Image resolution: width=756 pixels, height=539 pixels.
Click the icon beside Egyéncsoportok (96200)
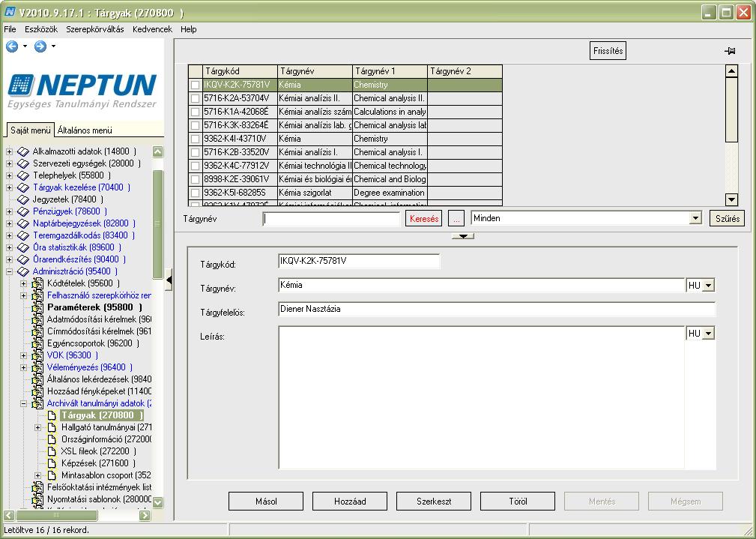37,343
